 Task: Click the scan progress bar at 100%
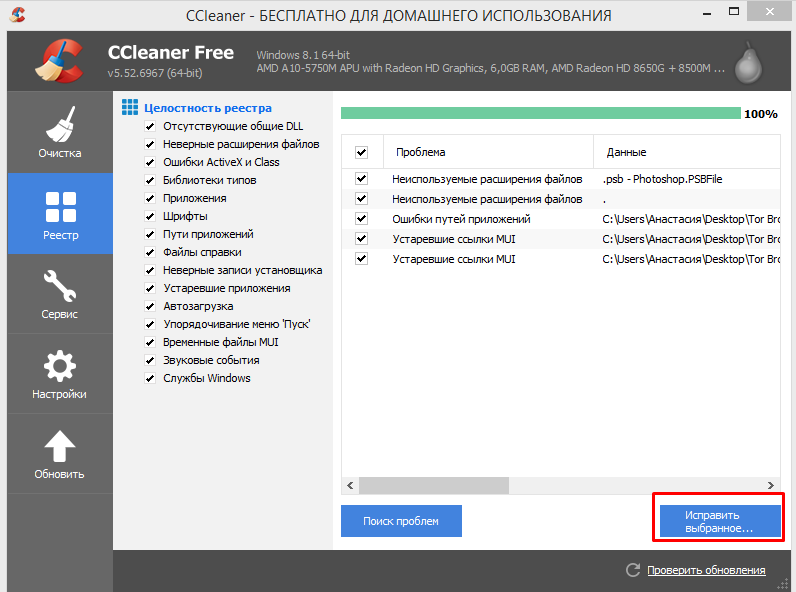541,113
